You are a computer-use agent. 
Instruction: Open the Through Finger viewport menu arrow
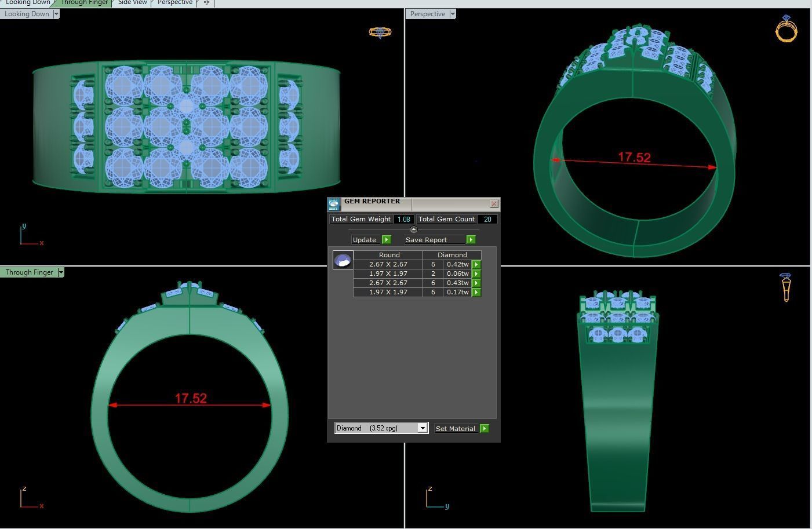61,272
